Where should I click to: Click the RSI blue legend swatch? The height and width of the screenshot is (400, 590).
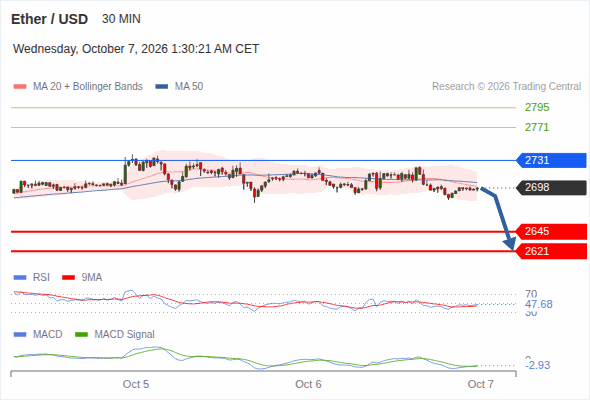click(20, 278)
